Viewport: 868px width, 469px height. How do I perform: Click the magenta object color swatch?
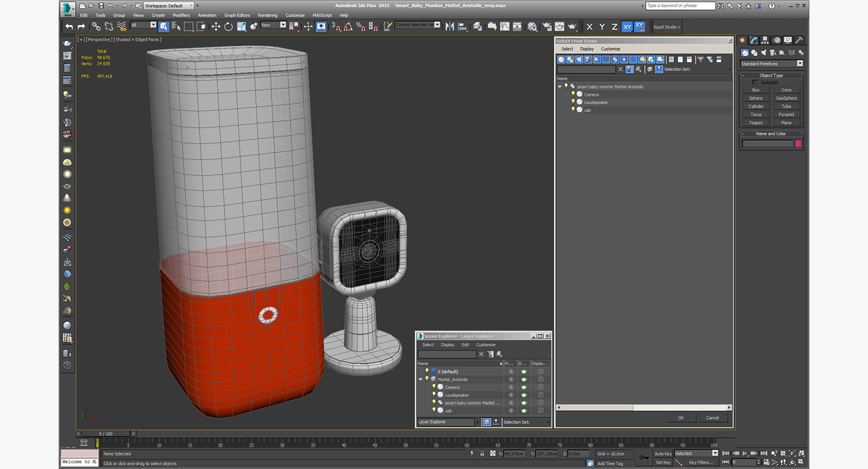click(x=798, y=144)
